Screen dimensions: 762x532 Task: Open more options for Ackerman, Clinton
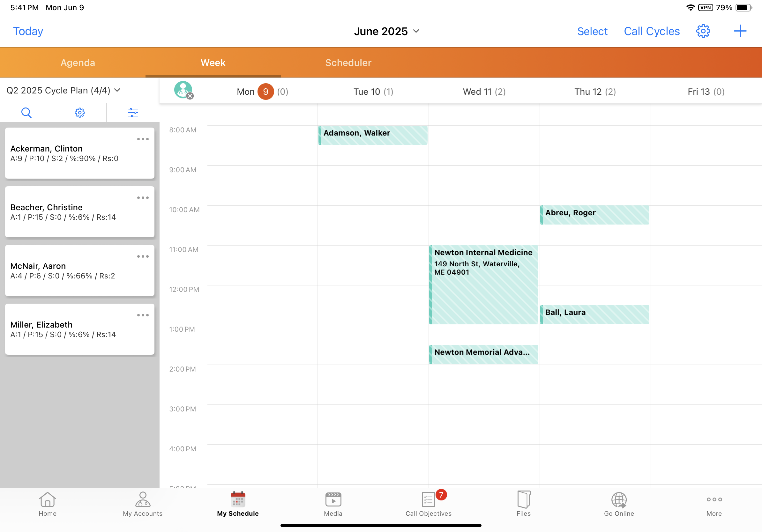[x=143, y=139]
